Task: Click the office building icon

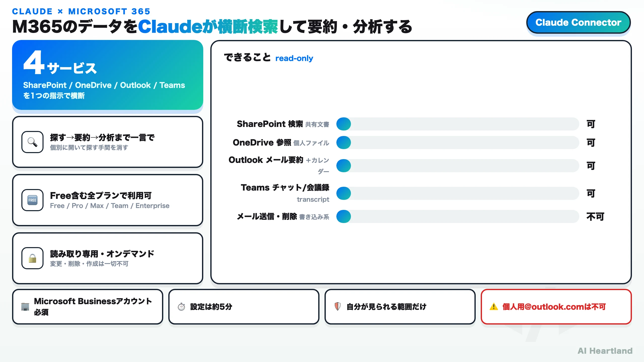Action: click(25, 307)
